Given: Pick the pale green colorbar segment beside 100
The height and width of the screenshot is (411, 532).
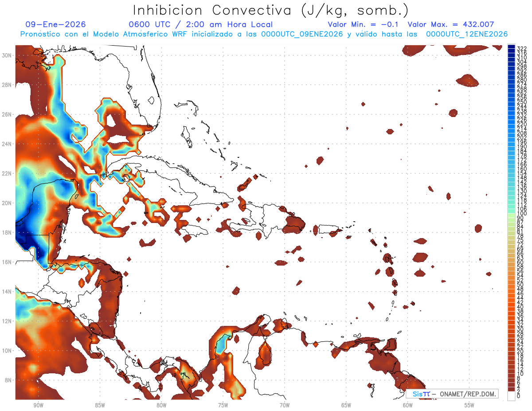Looking at the screenshot, I should point(511,216).
